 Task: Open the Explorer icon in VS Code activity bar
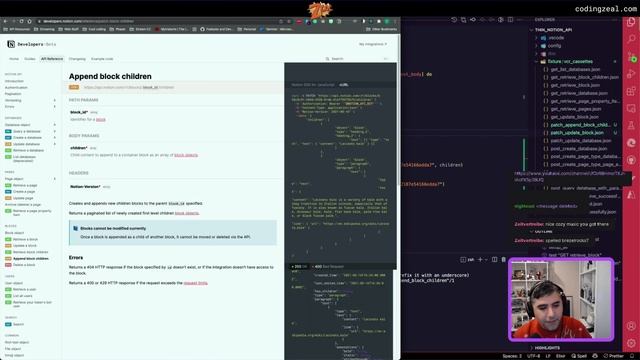631,22
